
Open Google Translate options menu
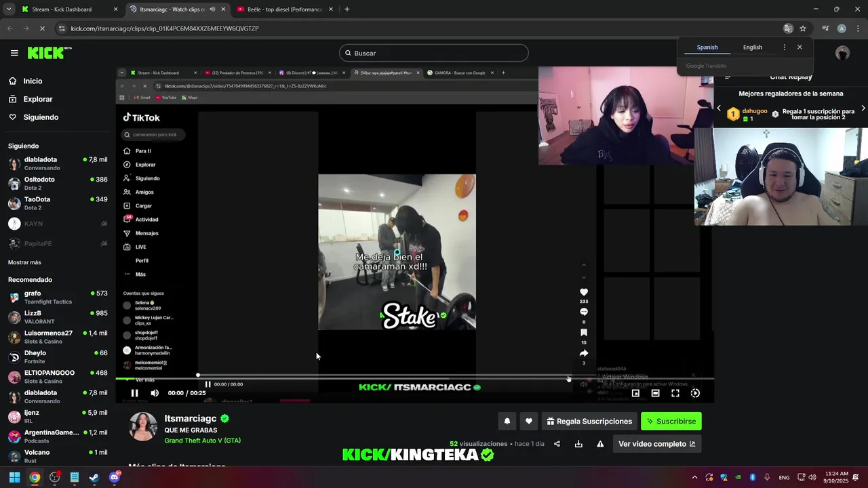pos(785,47)
